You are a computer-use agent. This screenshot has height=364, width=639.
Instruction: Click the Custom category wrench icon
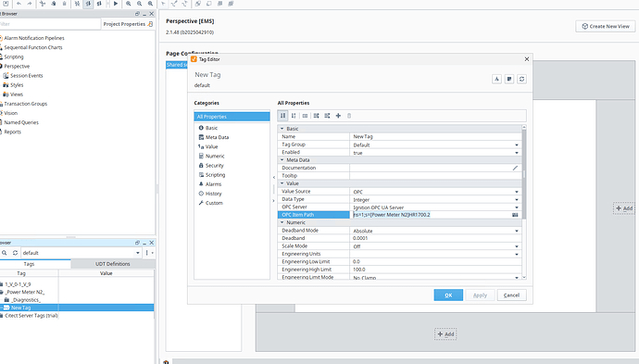click(201, 203)
